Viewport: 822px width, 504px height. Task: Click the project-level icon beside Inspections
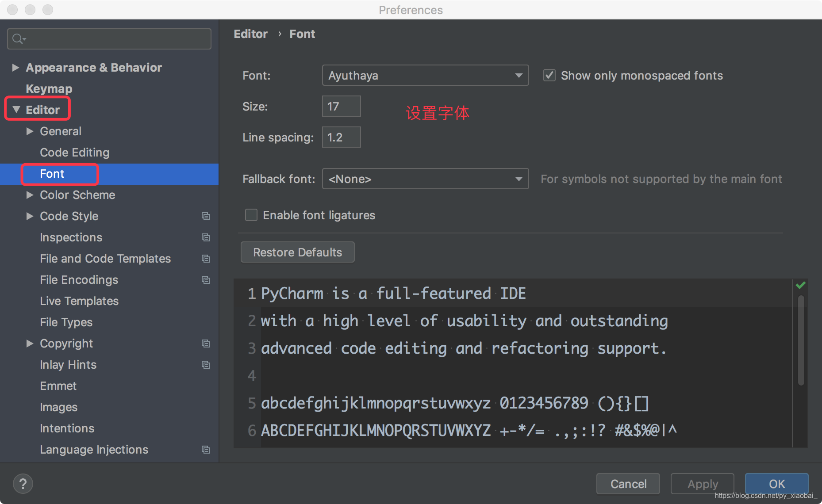point(206,237)
